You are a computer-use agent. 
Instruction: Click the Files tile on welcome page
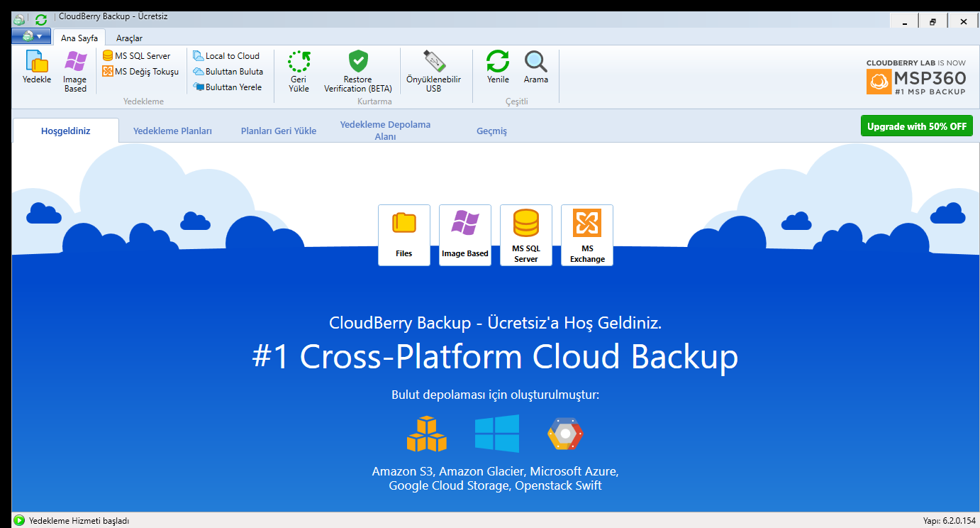(x=404, y=235)
